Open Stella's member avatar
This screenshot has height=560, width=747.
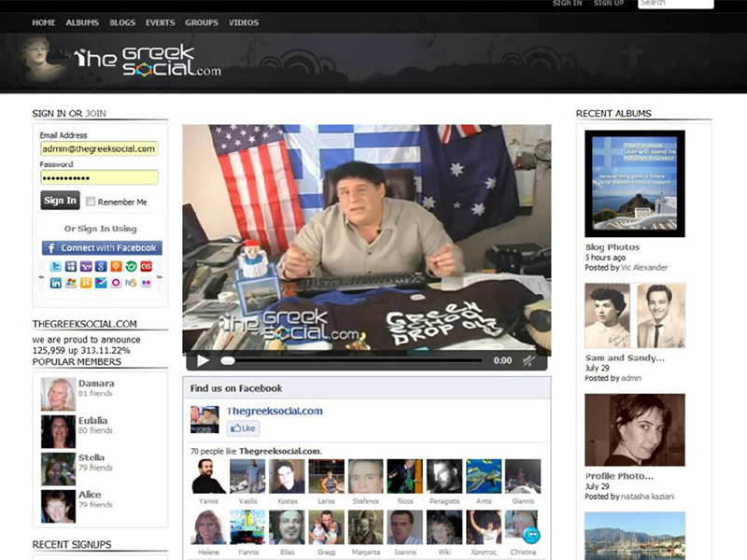(x=58, y=469)
